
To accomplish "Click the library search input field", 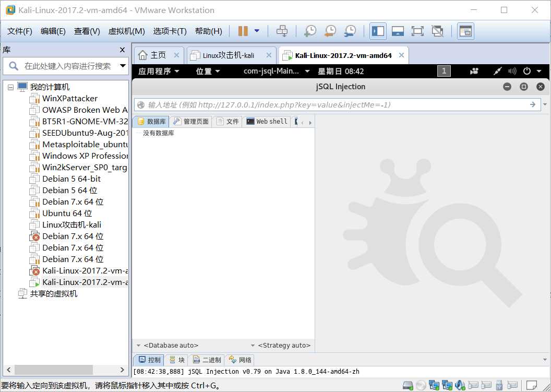I will (67, 66).
